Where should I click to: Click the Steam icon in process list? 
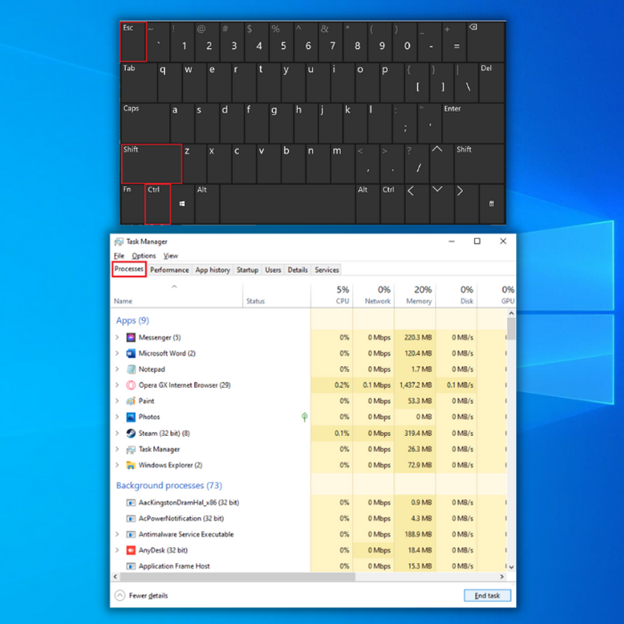click(x=131, y=433)
